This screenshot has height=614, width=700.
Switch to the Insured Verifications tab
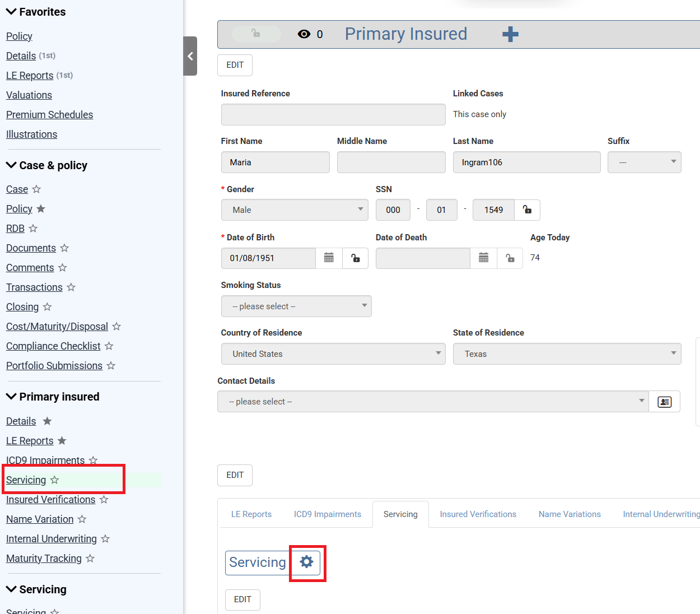[x=478, y=514]
